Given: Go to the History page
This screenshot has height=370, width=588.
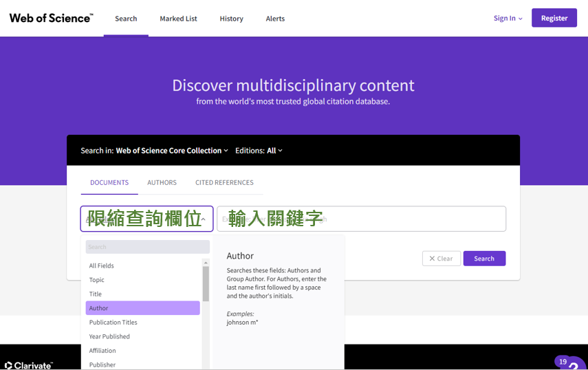Looking at the screenshot, I should [x=231, y=19].
